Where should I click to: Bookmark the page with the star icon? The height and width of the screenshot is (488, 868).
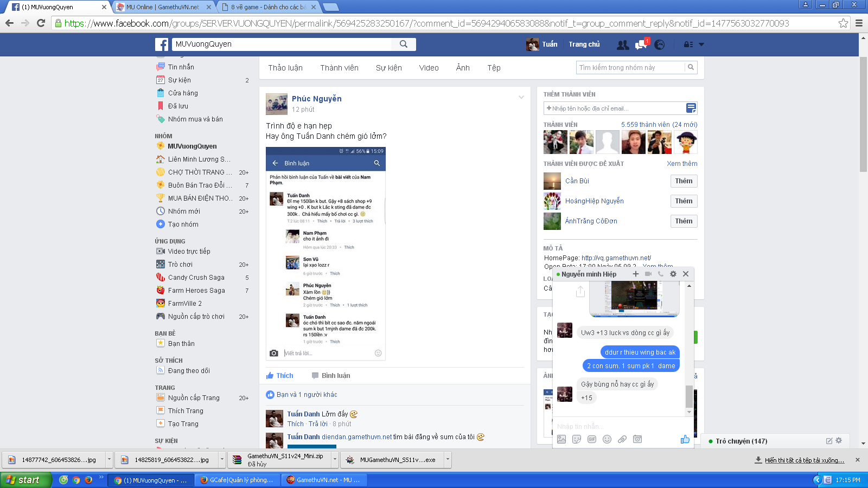pos(843,23)
